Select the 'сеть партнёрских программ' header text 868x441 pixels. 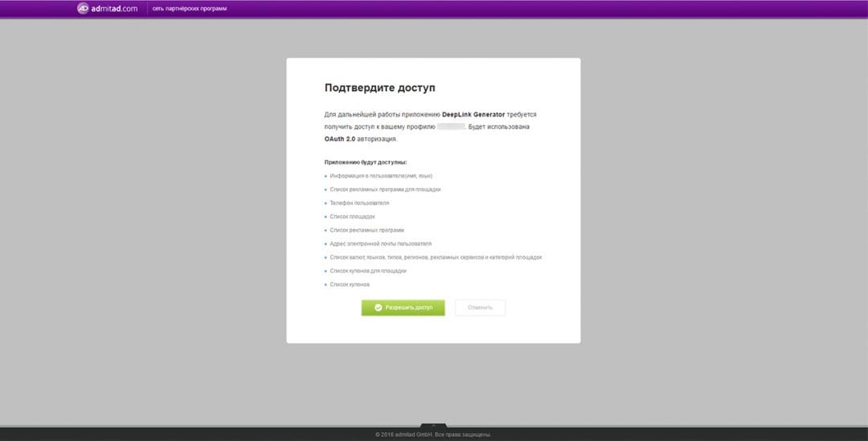point(190,9)
